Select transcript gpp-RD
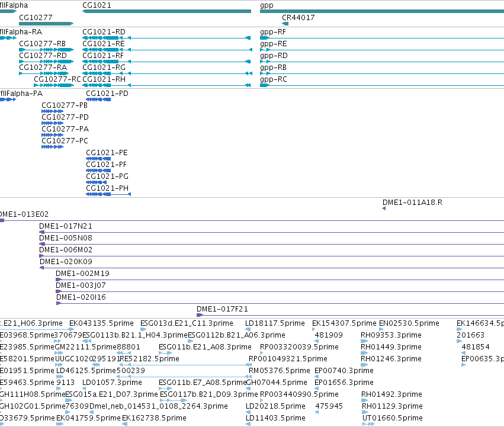The image size is (504, 427). [x=382, y=62]
